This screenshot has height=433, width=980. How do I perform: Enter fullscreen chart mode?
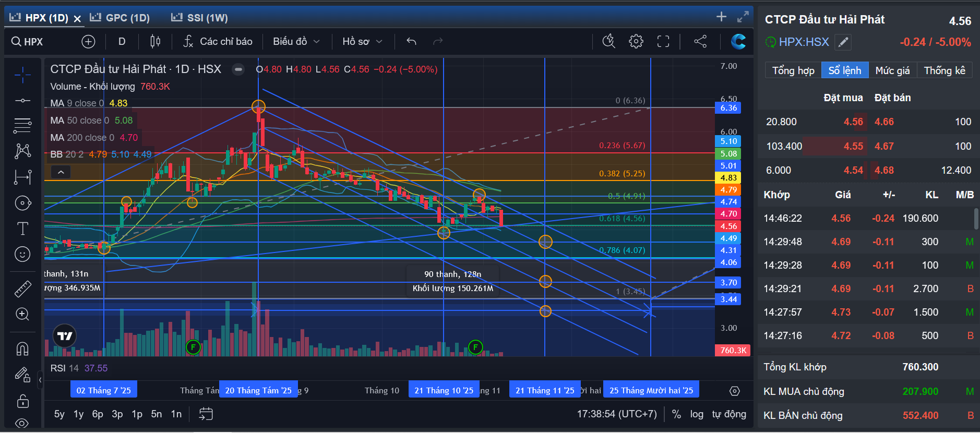[663, 41]
